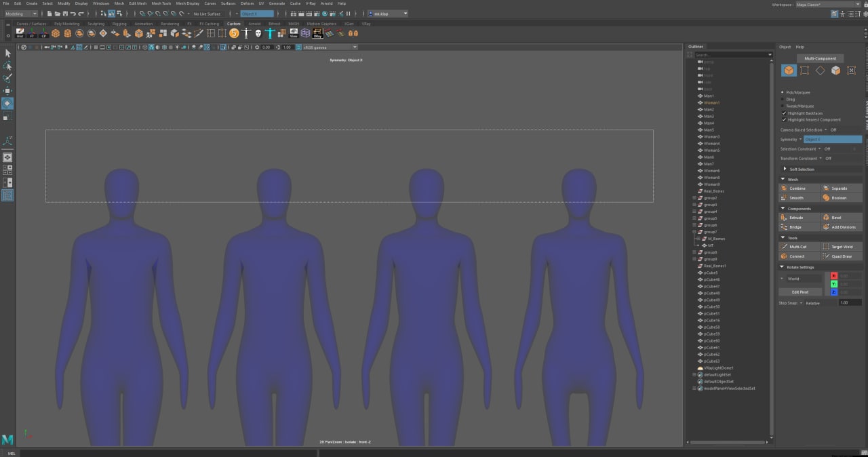Switch to the Poly Modeling shelf tab
868x457 pixels.
66,24
